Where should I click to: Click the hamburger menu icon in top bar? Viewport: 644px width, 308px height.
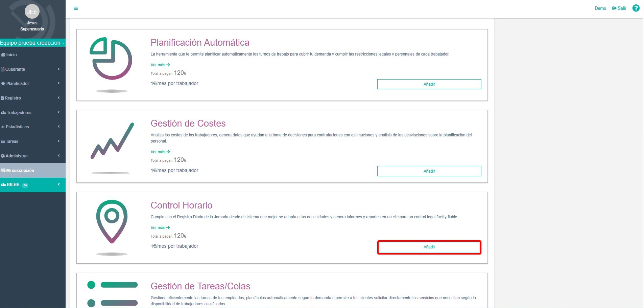(x=76, y=8)
